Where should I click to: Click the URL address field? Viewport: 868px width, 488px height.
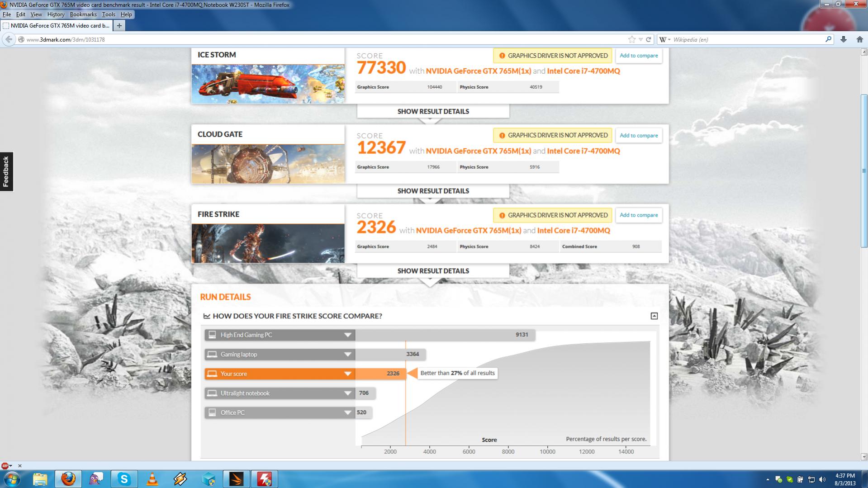(x=326, y=39)
